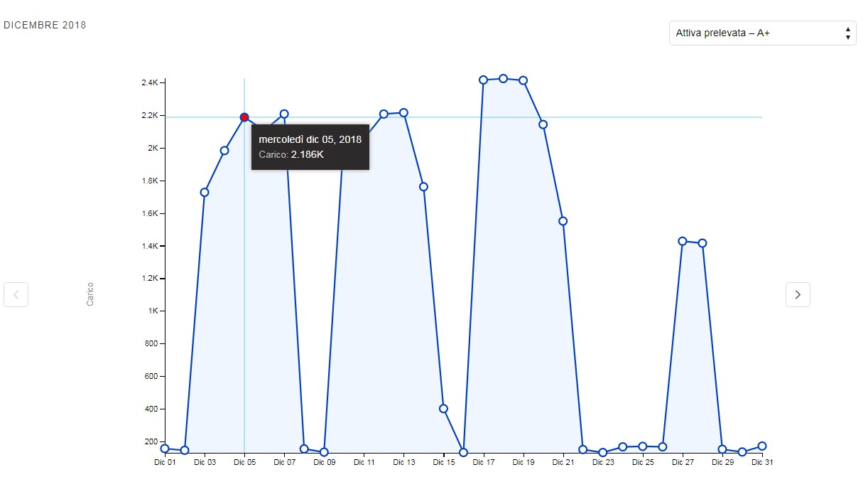Click the red highlighted Dic 05 data point
868x504 pixels.
[244, 117]
